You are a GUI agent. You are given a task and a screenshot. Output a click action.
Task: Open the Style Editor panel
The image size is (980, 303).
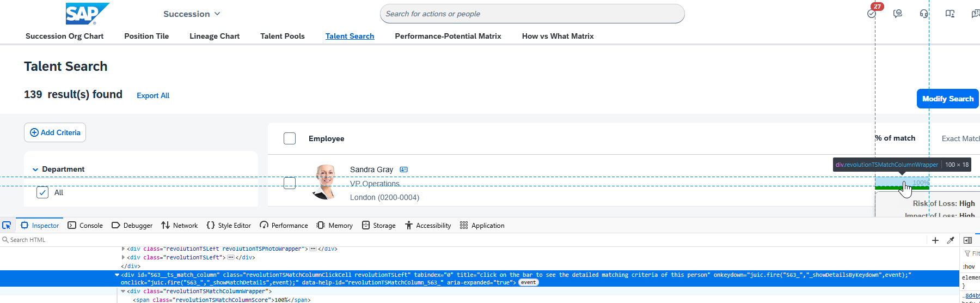[229, 225]
